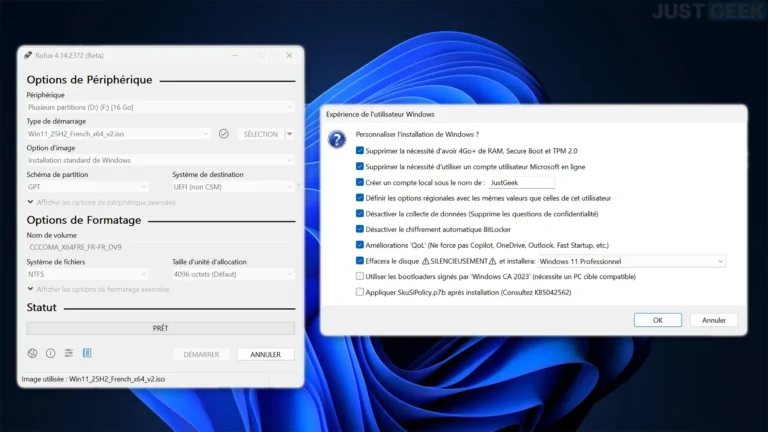Open 'Système de destination' UEFI dropdown
This screenshot has height=432, width=768.
click(x=233, y=187)
